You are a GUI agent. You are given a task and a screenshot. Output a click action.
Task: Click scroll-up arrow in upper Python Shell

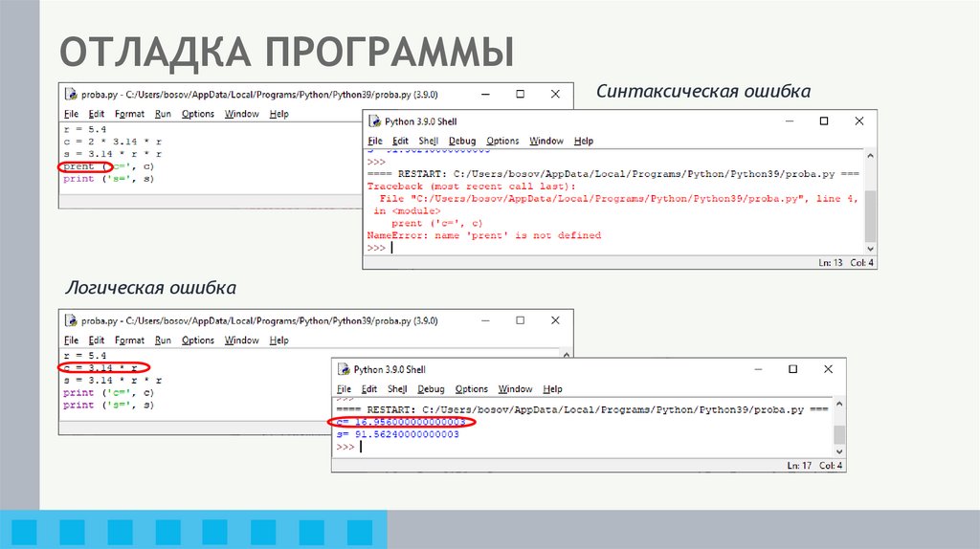click(x=870, y=156)
